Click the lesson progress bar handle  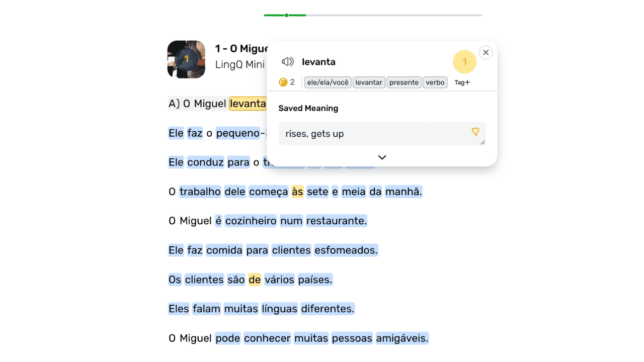pos(286,15)
